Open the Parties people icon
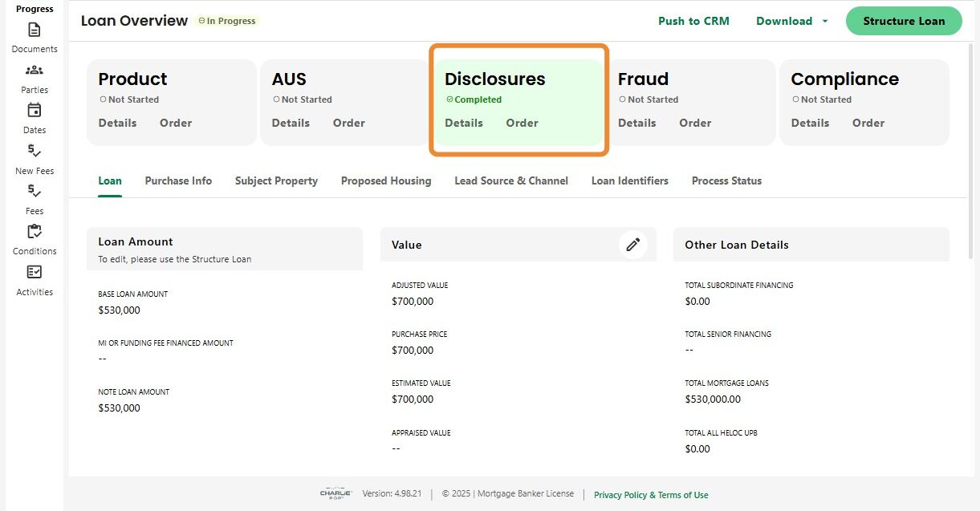The height and width of the screenshot is (511, 980). (35, 70)
